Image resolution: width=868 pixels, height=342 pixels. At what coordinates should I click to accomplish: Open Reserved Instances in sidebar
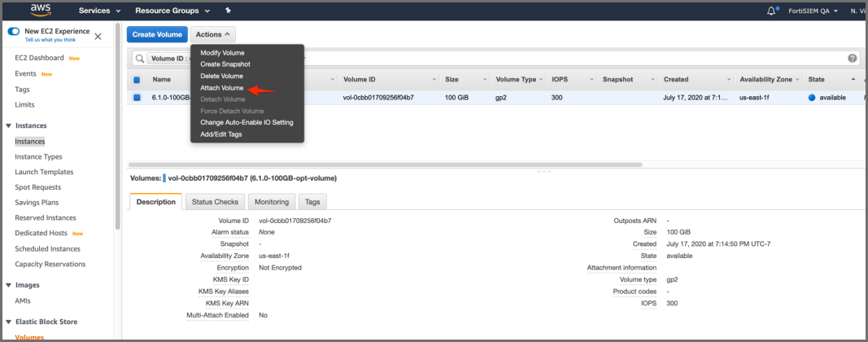pos(46,218)
